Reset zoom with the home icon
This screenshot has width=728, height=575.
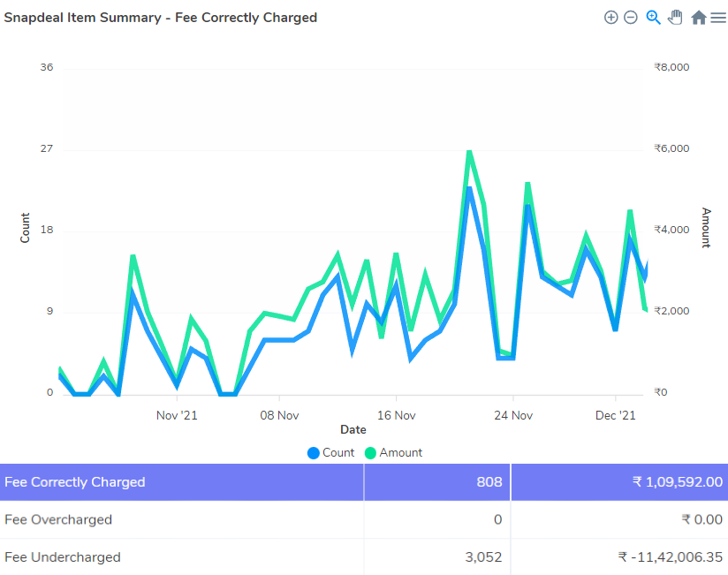click(x=699, y=18)
